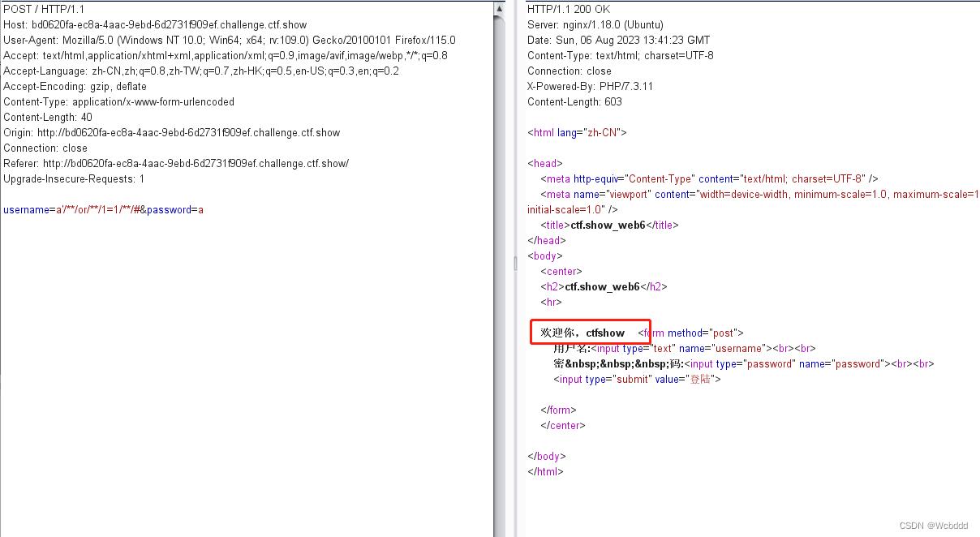
Task: Click the "HTTP/1.1 200 OK" status line
Action: [569, 9]
